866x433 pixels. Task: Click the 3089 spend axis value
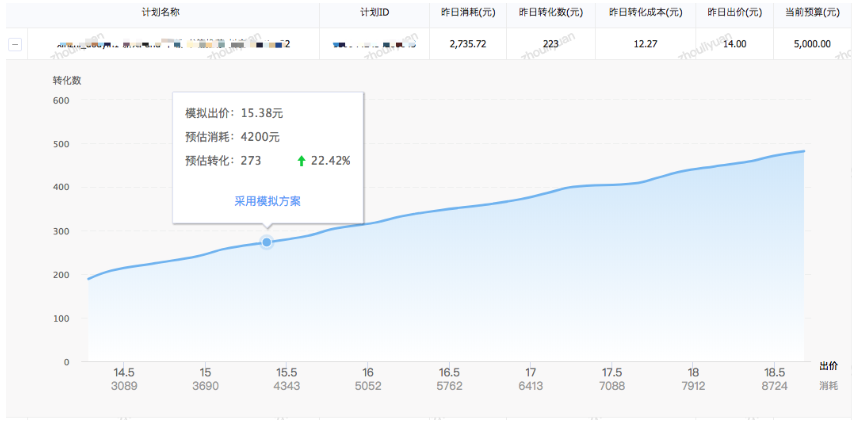click(123, 386)
